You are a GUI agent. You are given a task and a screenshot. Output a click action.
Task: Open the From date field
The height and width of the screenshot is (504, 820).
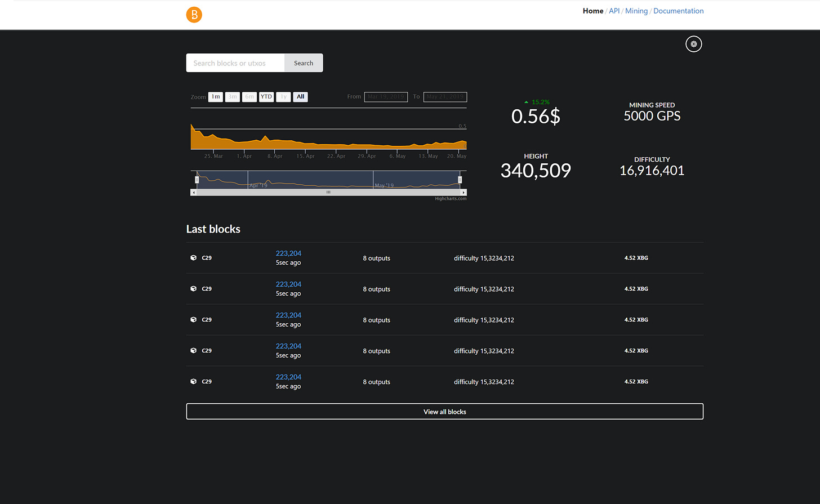(x=386, y=97)
